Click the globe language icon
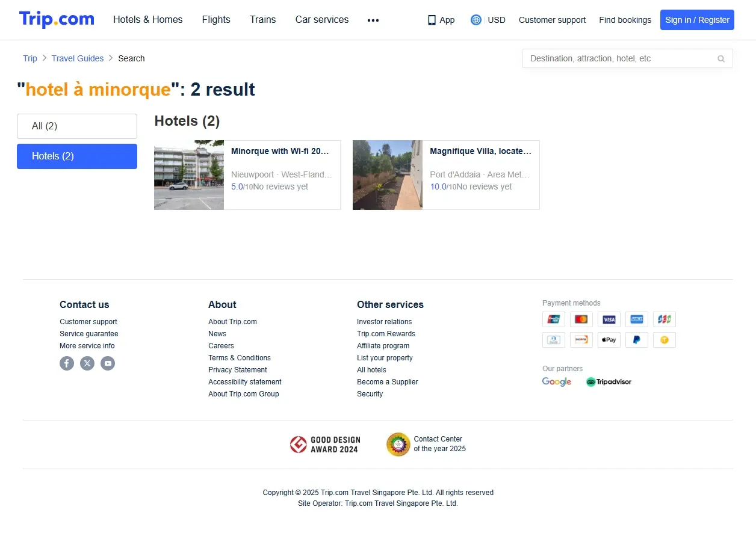This screenshot has width=756, height=554. 476,20
